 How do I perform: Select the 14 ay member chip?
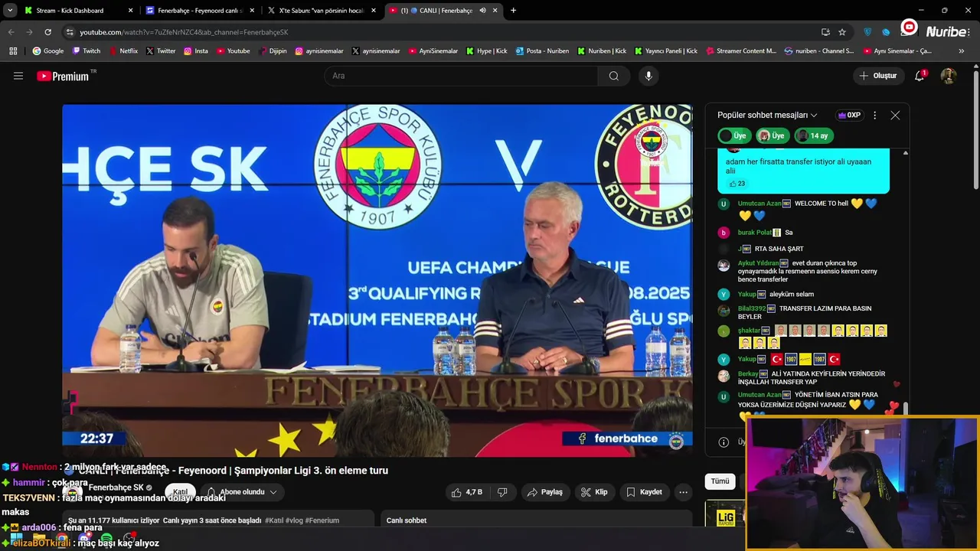(x=812, y=135)
